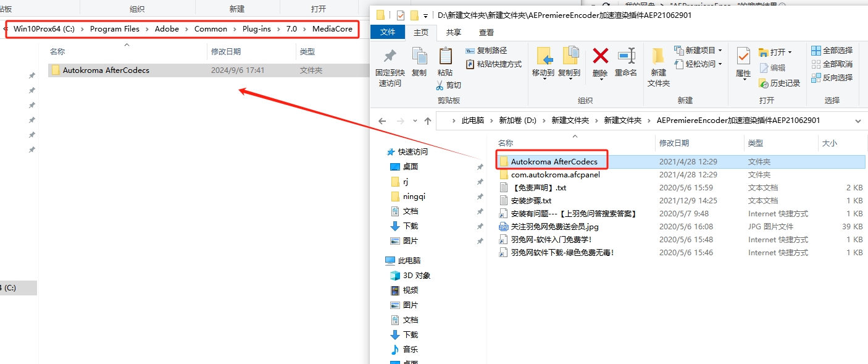Sort by 类型 column in left window
868x364 pixels.
pos(332,52)
